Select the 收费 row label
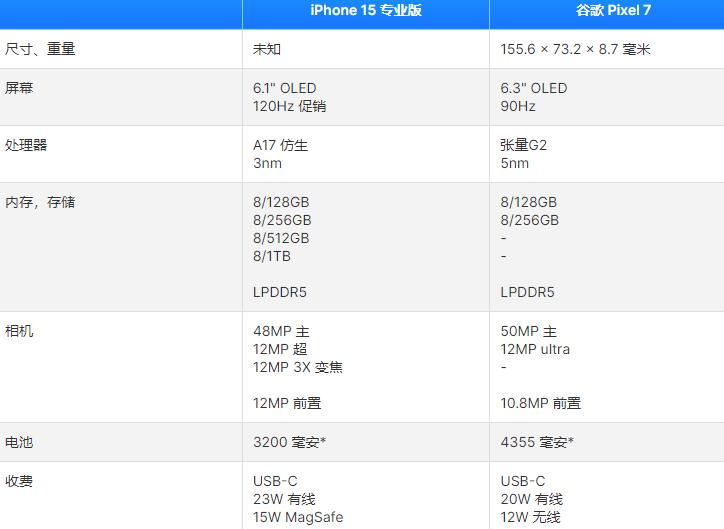This screenshot has height=529, width=724. [19, 481]
